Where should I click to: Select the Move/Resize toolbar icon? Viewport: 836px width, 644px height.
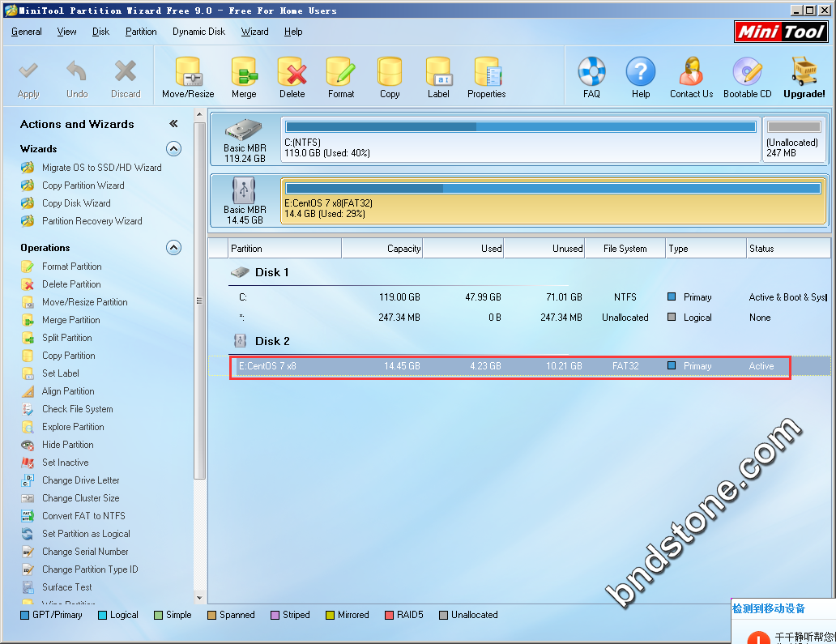[188, 71]
